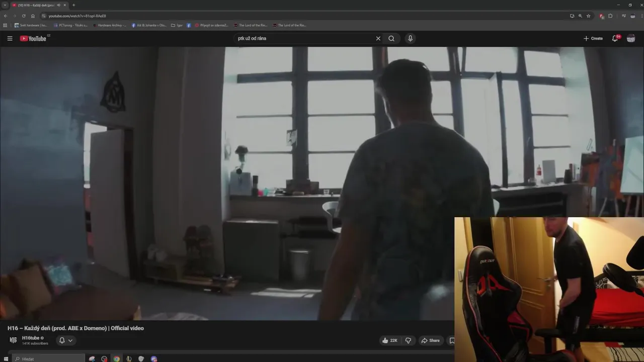This screenshot has width=644, height=362.
Task: Open the Create menu
Action: coord(593,38)
